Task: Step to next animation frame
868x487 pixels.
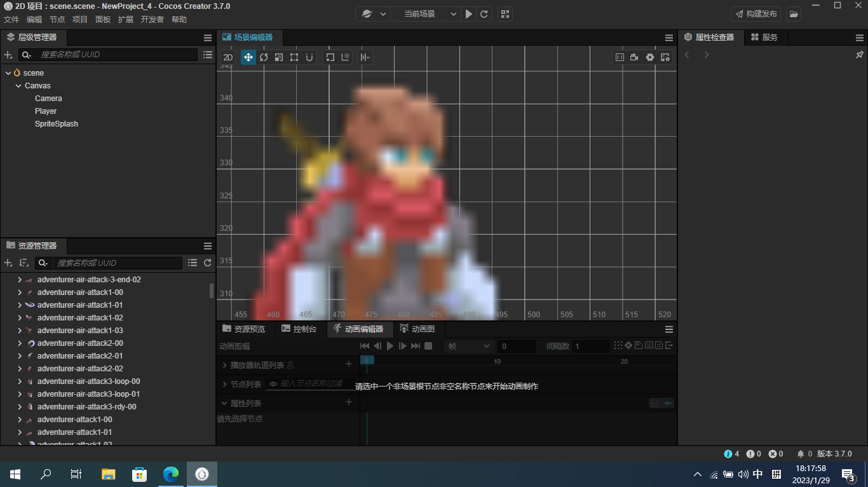Action: (x=402, y=346)
